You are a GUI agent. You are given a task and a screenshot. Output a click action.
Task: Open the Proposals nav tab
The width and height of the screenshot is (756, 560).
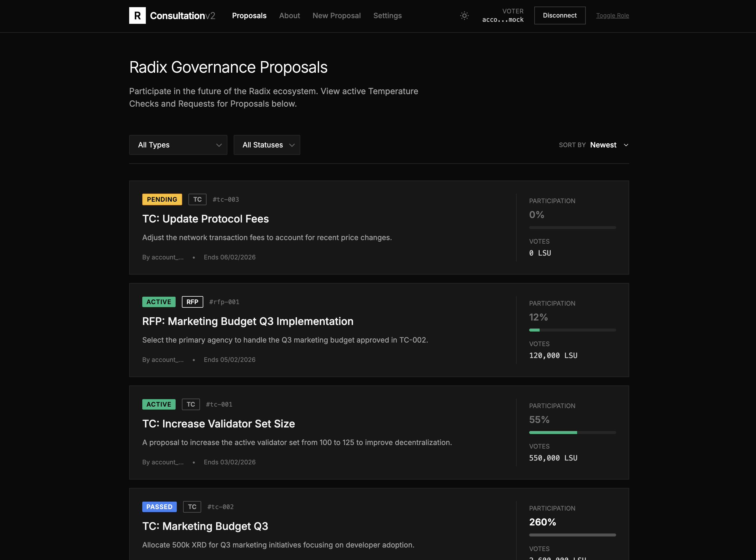tap(249, 15)
